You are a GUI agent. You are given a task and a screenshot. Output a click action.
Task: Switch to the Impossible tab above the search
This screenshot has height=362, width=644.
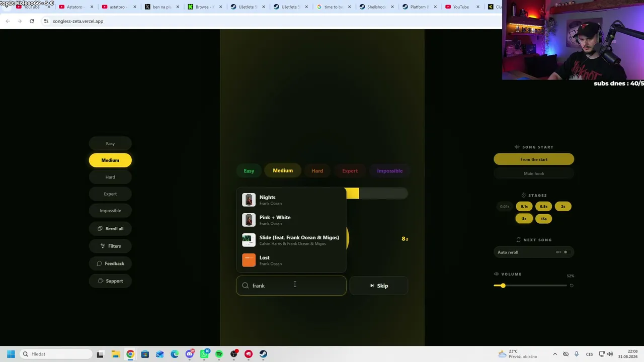[x=390, y=171]
